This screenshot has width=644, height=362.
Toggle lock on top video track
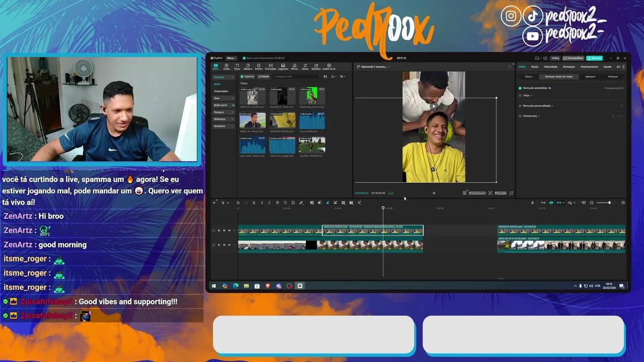click(x=219, y=230)
